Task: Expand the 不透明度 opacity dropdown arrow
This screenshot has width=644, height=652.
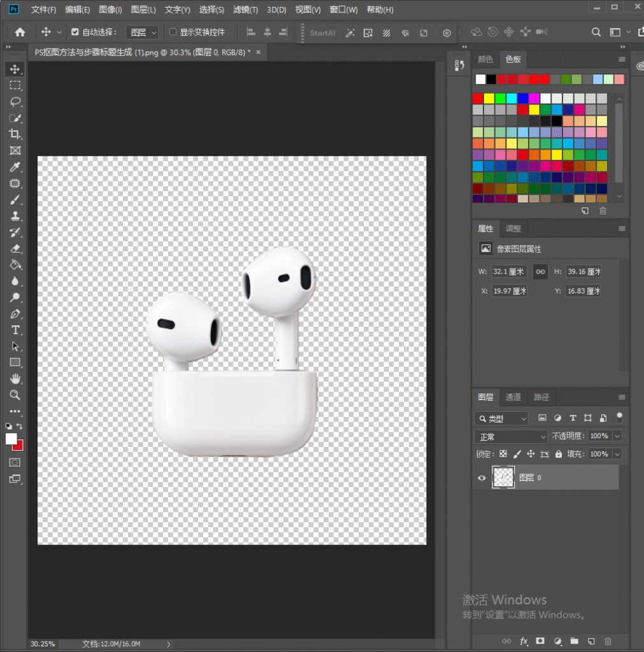Action: coord(617,436)
